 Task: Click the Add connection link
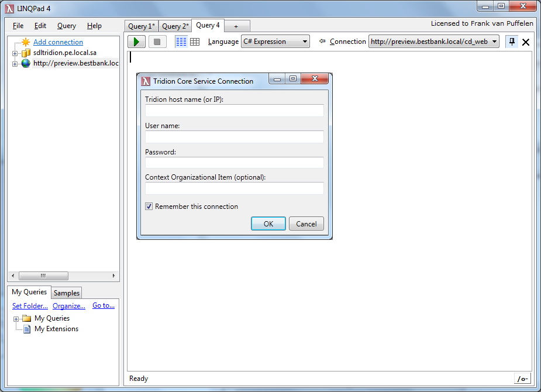tap(58, 42)
